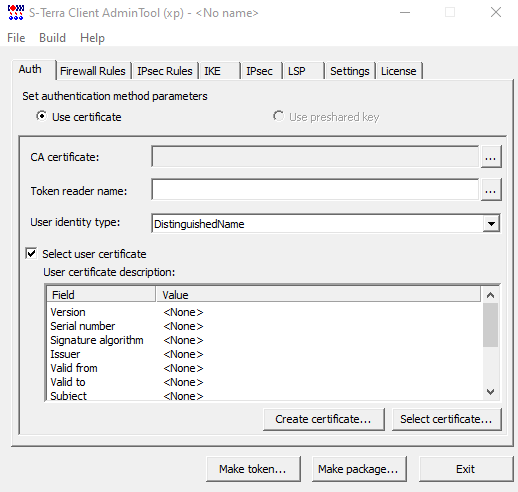This screenshot has width=518, height=492.
Task: Click the Select certificate... button
Action: pyautogui.click(x=446, y=419)
